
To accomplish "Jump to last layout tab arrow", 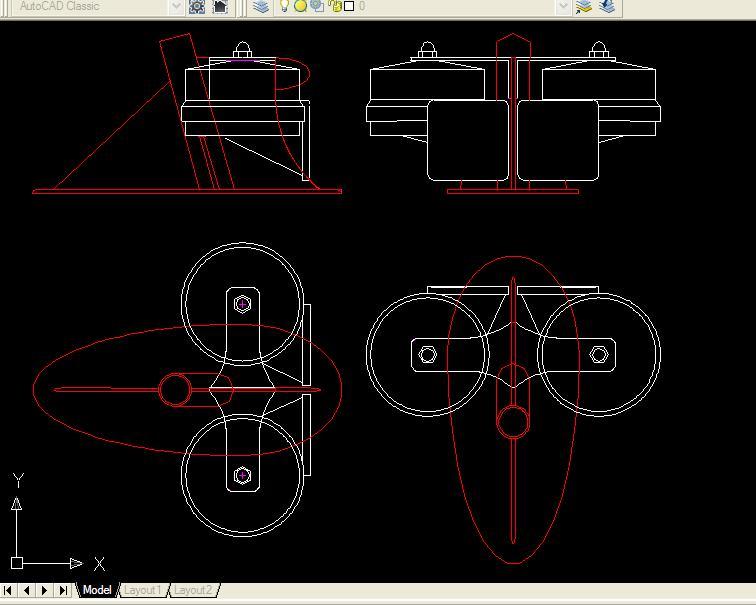I will pos(64,590).
